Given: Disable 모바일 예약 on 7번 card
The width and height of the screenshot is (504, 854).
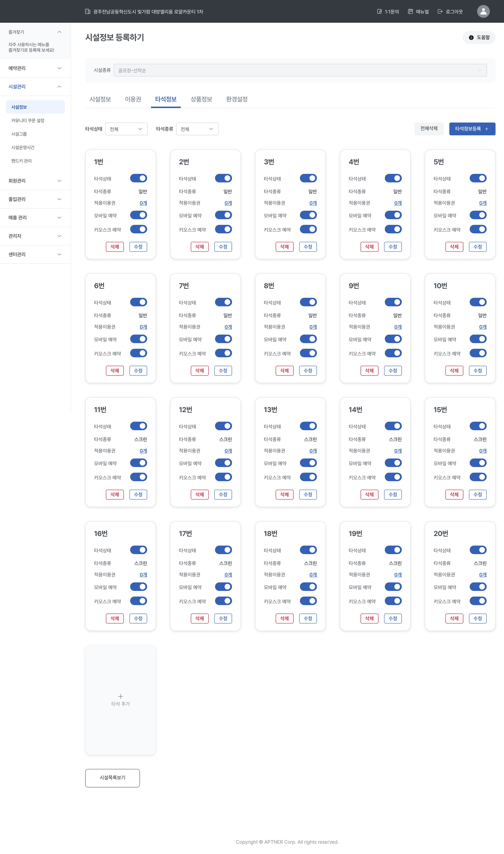Looking at the screenshot, I should tap(223, 339).
